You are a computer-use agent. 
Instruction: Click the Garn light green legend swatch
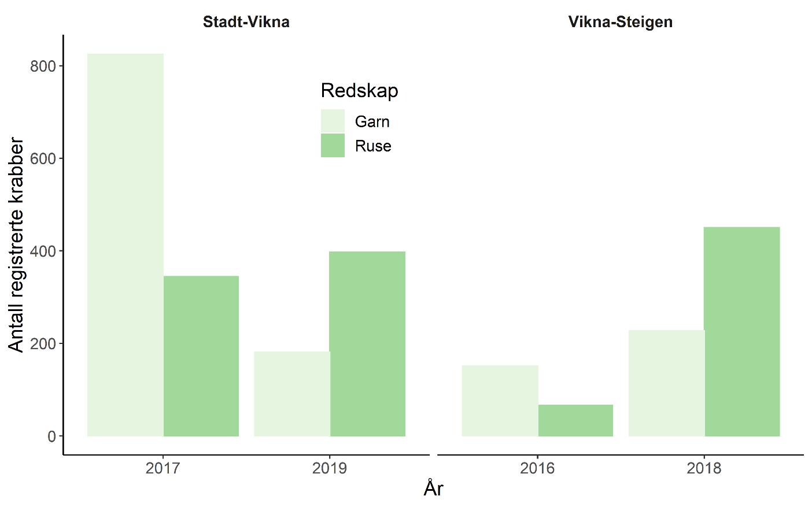333,121
